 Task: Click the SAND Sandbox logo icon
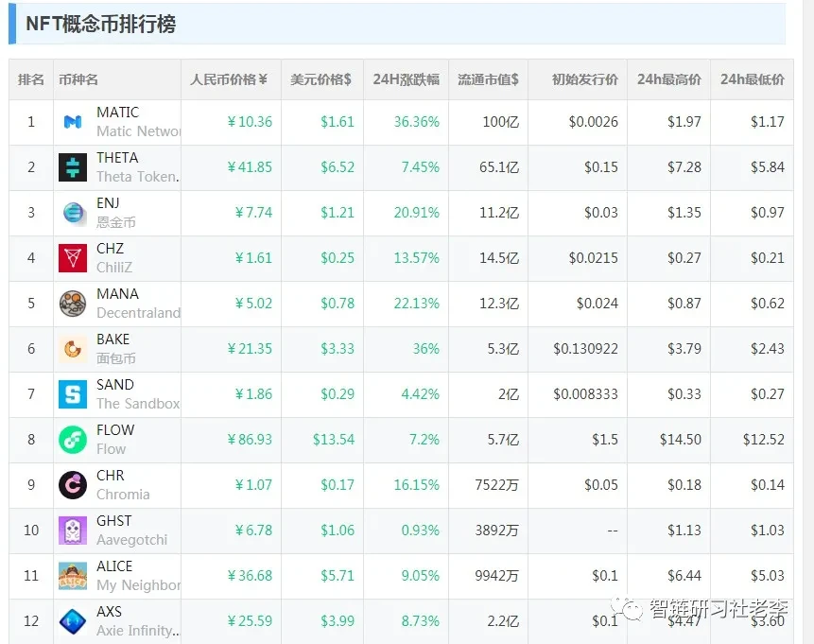click(73, 394)
